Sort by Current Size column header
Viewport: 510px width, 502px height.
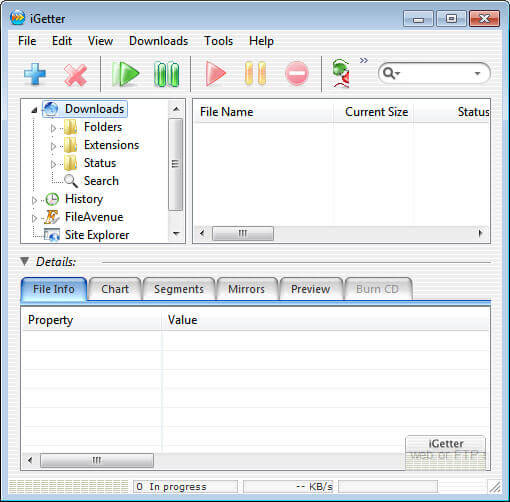pyautogui.click(x=374, y=112)
